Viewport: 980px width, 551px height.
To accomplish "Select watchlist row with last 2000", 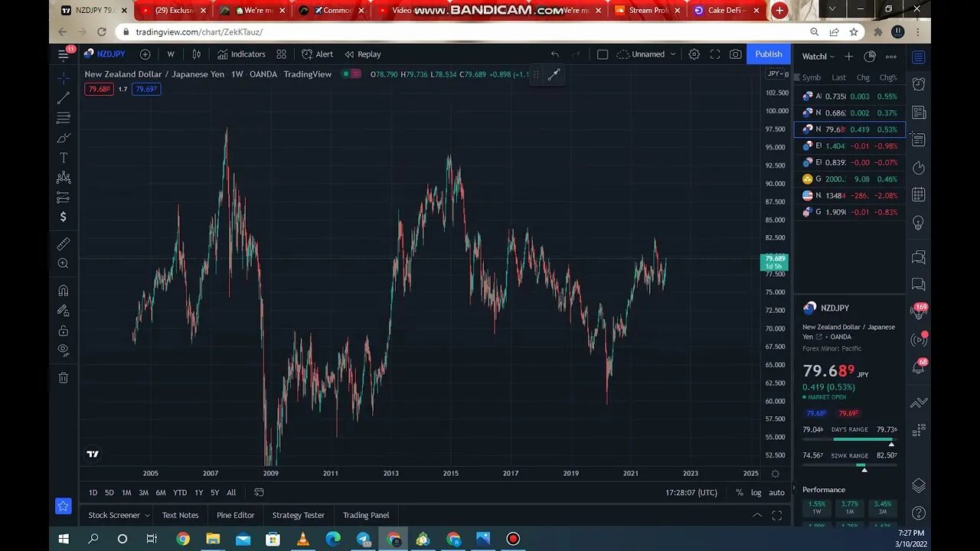I will pos(850,179).
